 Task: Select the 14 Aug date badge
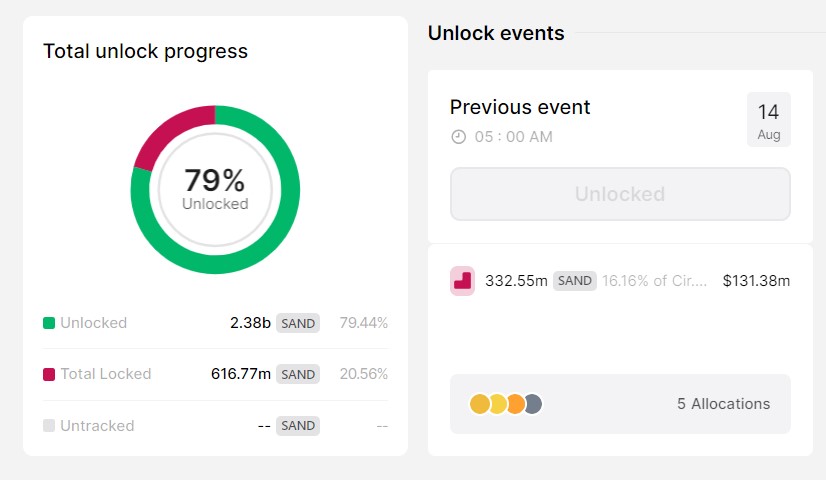pos(768,120)
